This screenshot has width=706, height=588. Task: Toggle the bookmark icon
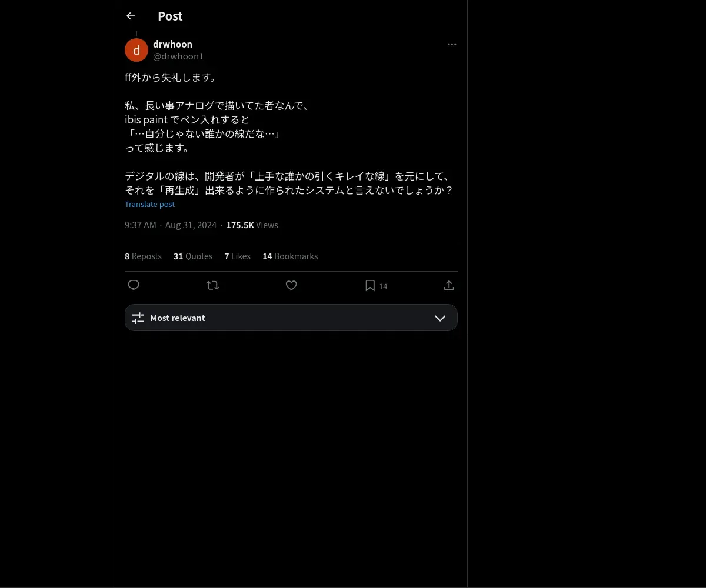[370, 285]
